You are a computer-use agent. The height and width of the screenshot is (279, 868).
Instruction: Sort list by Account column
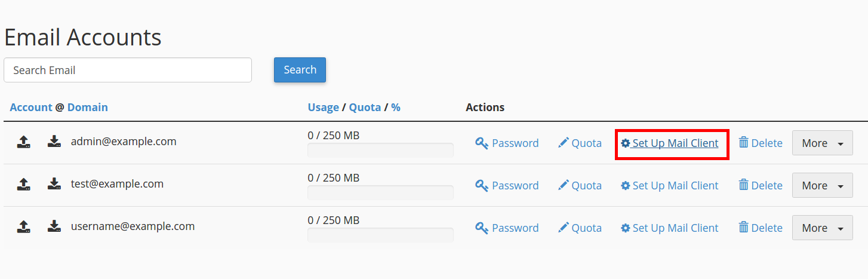(31, 108)
